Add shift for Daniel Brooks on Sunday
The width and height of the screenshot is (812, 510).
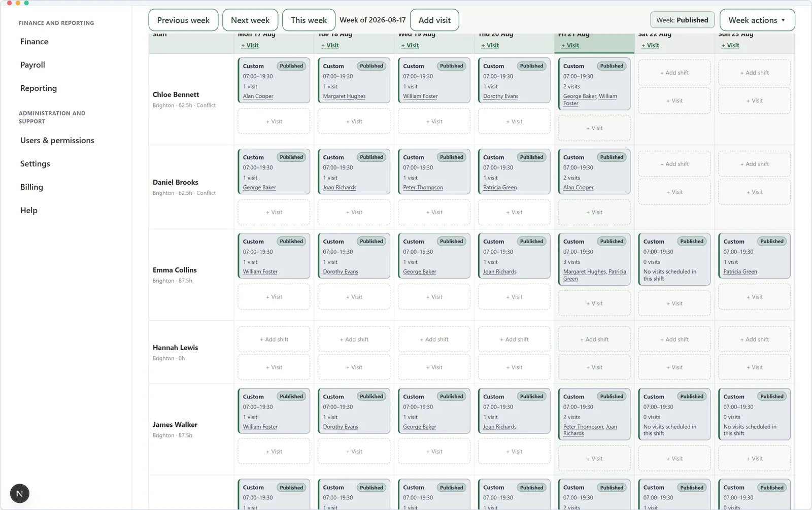pos(754,164)
